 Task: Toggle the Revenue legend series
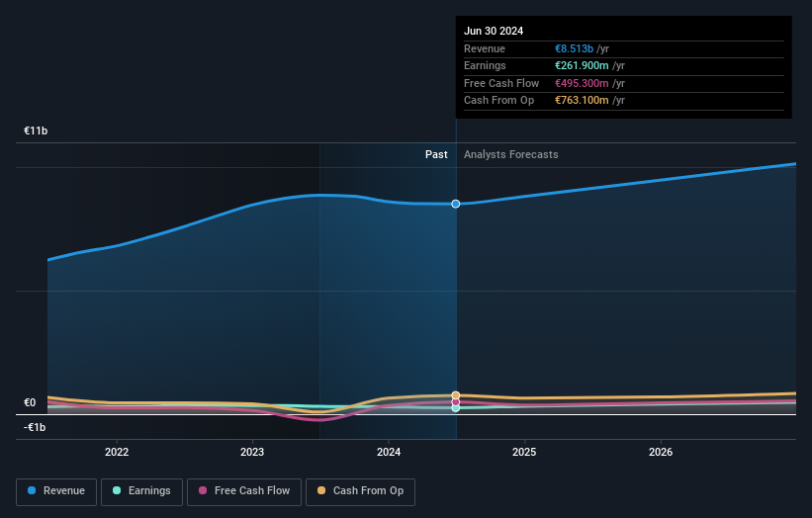pos(56,491)
